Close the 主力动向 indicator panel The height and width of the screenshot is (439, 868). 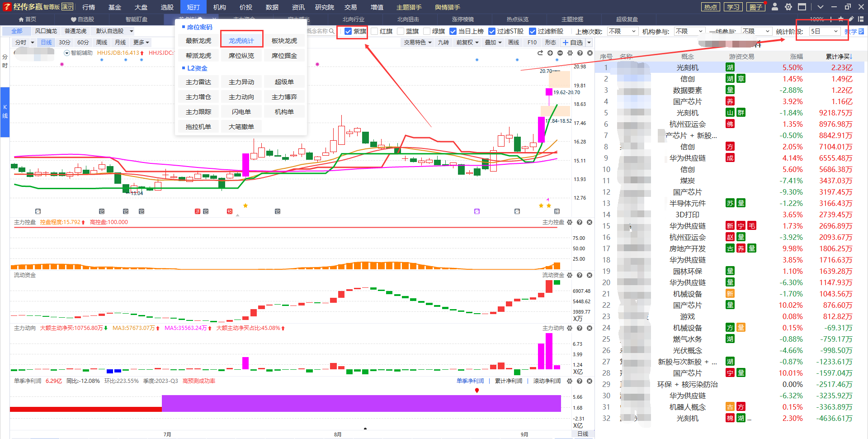pyautogui.click(x=590, y=328)
